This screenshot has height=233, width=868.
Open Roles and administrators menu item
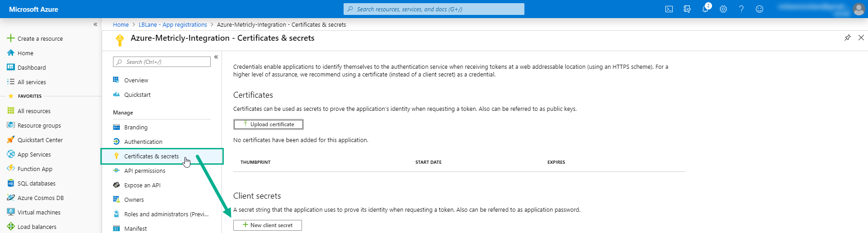click(x=166, y=214)
